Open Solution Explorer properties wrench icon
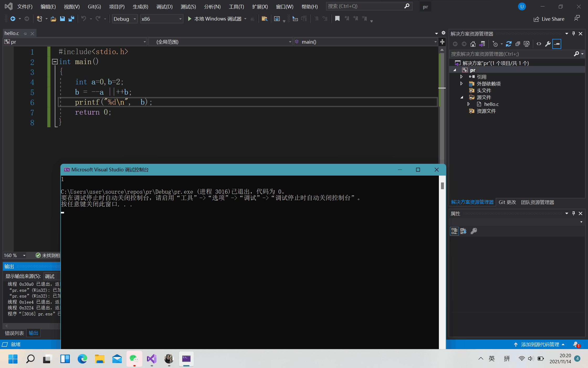588x368 pixels. [x=548, y=44]
